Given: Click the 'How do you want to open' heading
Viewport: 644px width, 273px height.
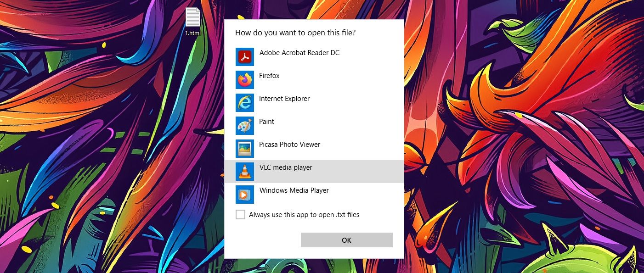Looking at the screenshot, I should click(x=295, y=33).
